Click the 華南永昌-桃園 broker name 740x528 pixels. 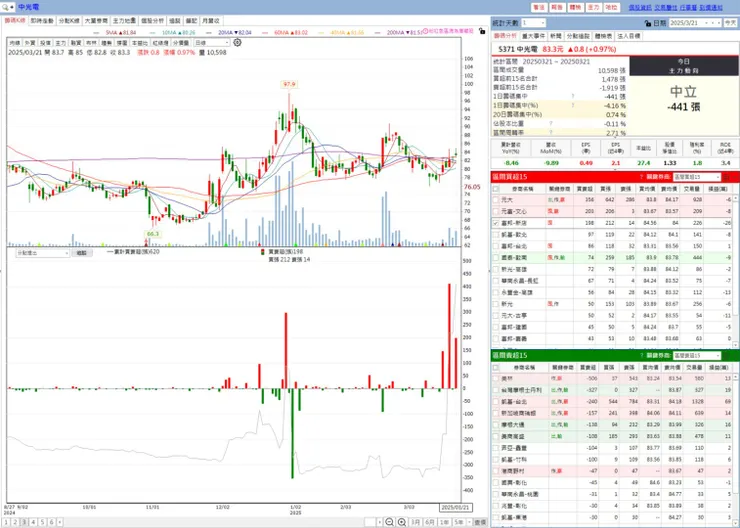pyautogui.click(x=519, y=494)
